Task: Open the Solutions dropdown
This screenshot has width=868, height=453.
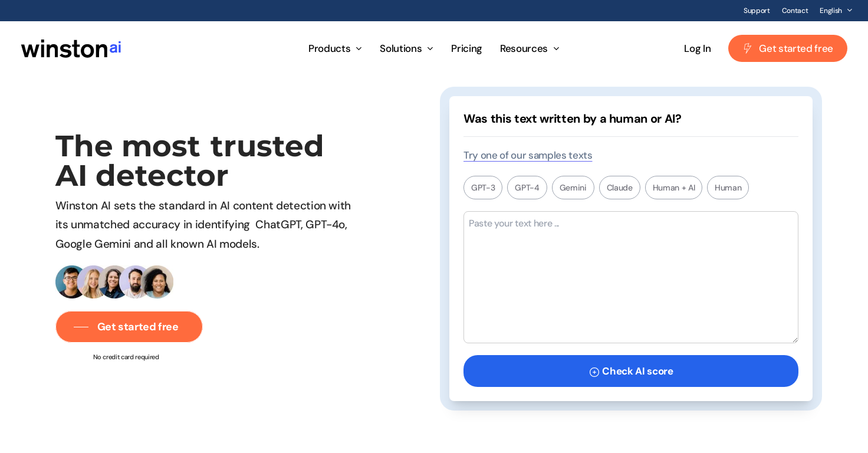Action: click(x=406, y=48)
